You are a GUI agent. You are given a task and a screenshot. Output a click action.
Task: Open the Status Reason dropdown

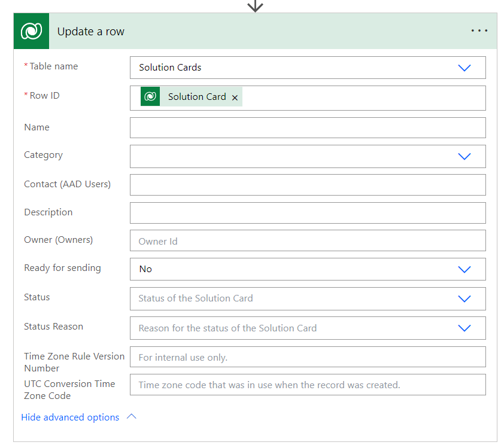pos(464,328)
